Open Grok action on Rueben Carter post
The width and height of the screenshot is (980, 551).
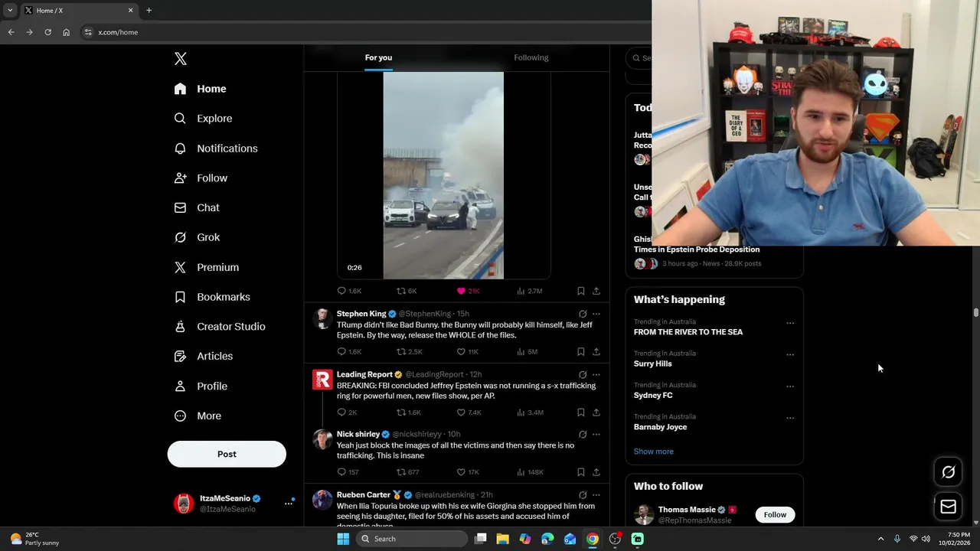pos(583,495)
